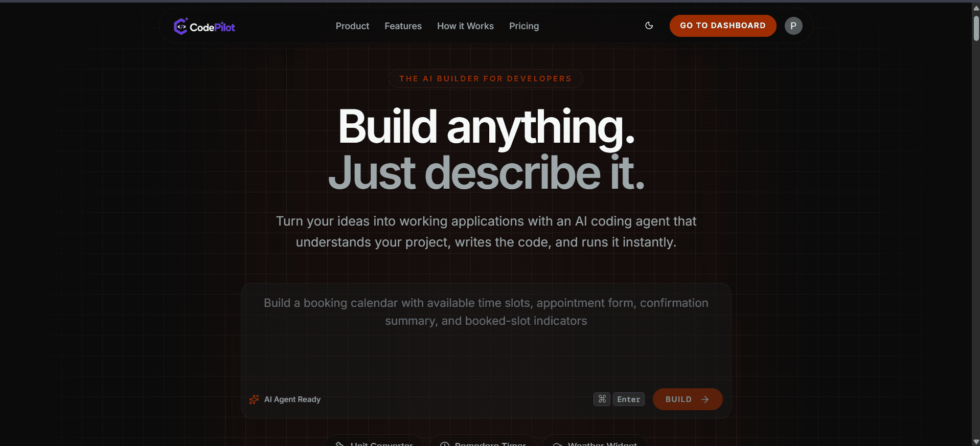
Task: Click the CodePilot logo
Action: pos(204,26)
